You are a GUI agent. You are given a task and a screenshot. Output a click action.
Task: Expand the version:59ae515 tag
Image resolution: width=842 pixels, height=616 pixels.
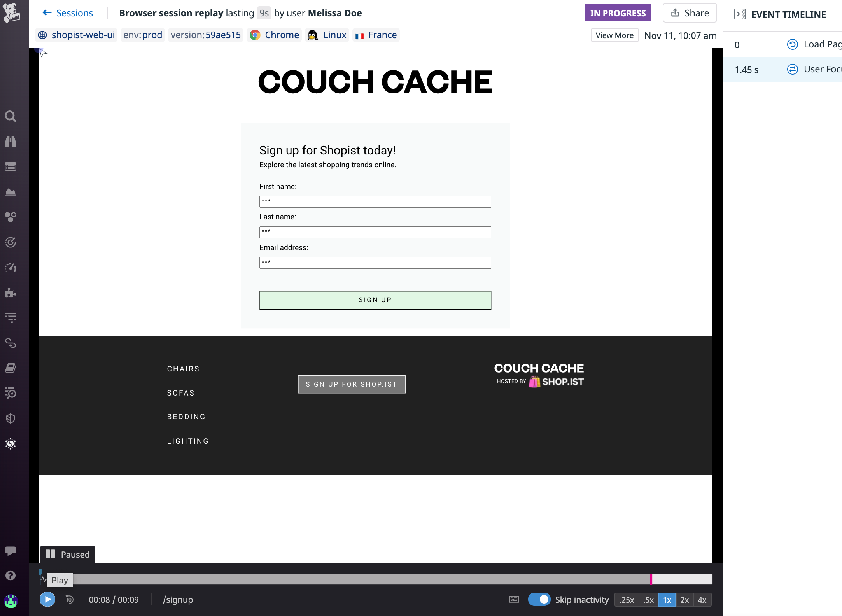tap(205, 35)
